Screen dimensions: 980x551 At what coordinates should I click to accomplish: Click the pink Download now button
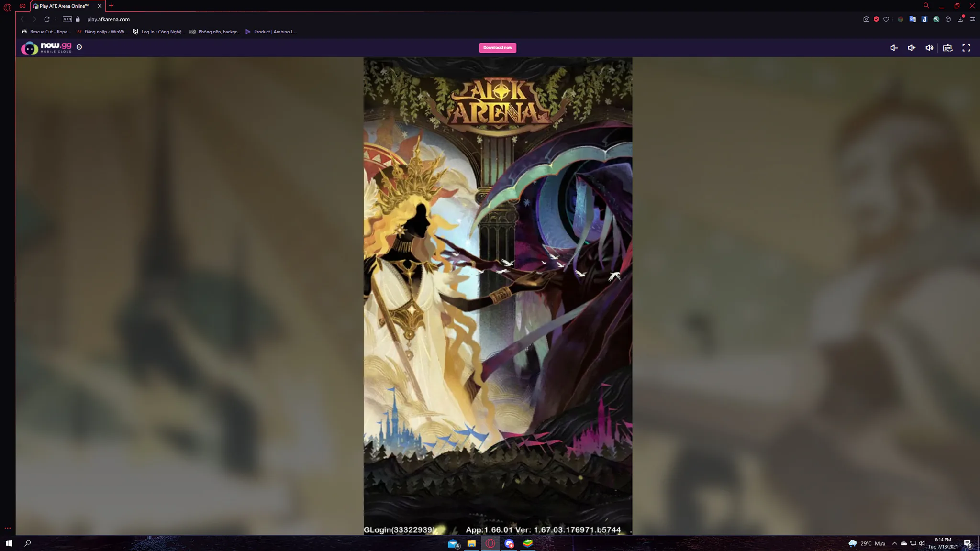point(498,48)
